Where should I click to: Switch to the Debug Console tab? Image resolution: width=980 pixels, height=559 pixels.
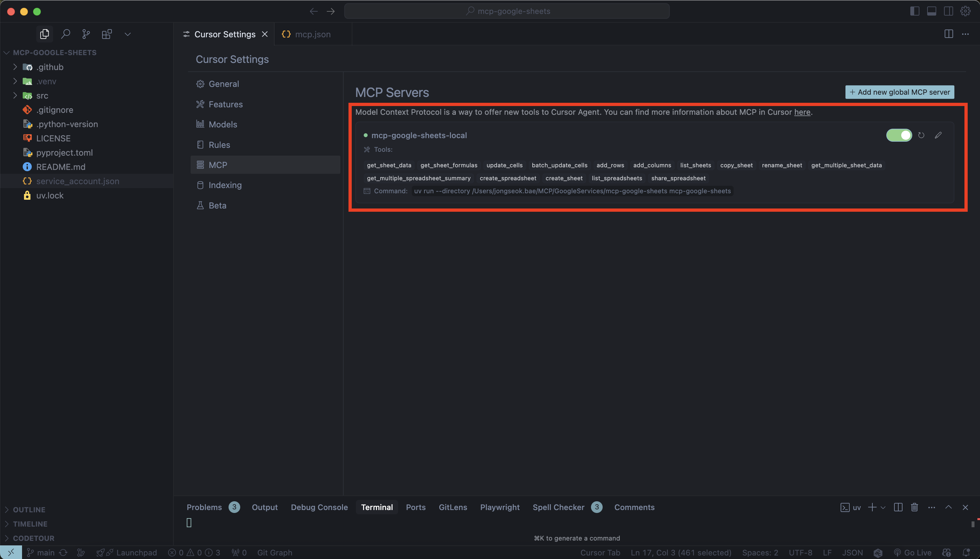tap(319, 507)
